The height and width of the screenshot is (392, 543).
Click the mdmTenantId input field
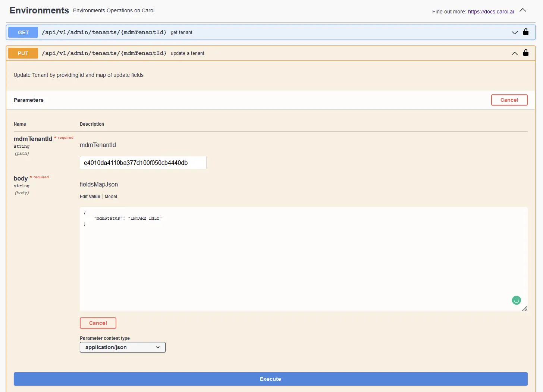click(x=143, y=163)
